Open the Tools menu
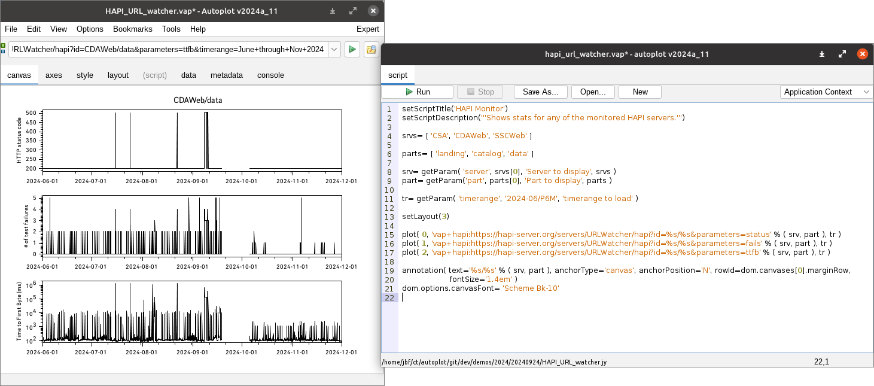 pyautogui.click(x=171, y=29)
